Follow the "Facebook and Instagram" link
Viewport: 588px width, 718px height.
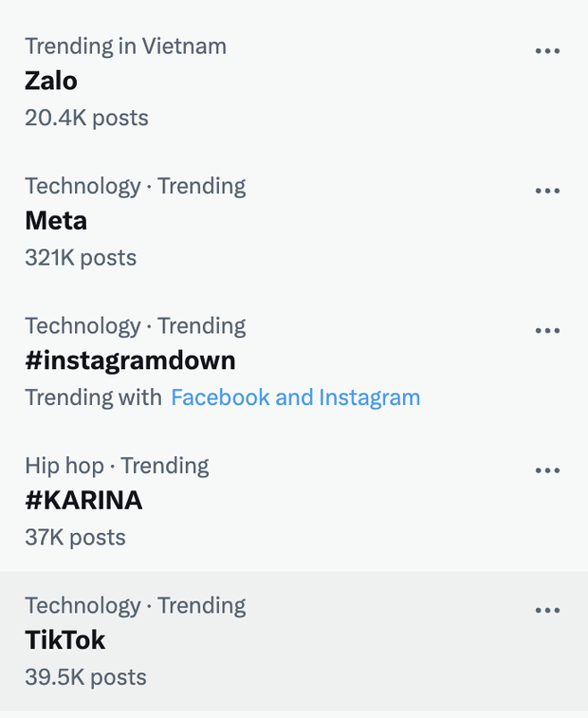coord(295,397)
